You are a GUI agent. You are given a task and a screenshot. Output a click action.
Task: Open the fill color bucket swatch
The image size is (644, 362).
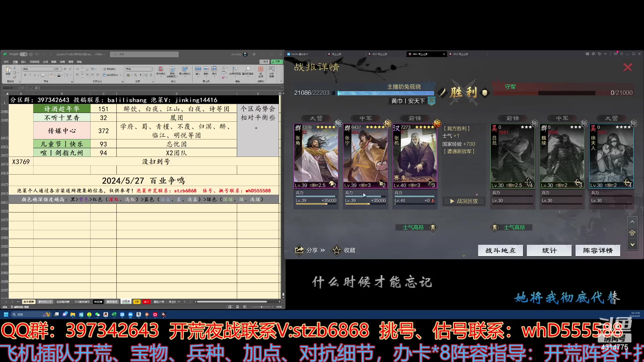51,75
